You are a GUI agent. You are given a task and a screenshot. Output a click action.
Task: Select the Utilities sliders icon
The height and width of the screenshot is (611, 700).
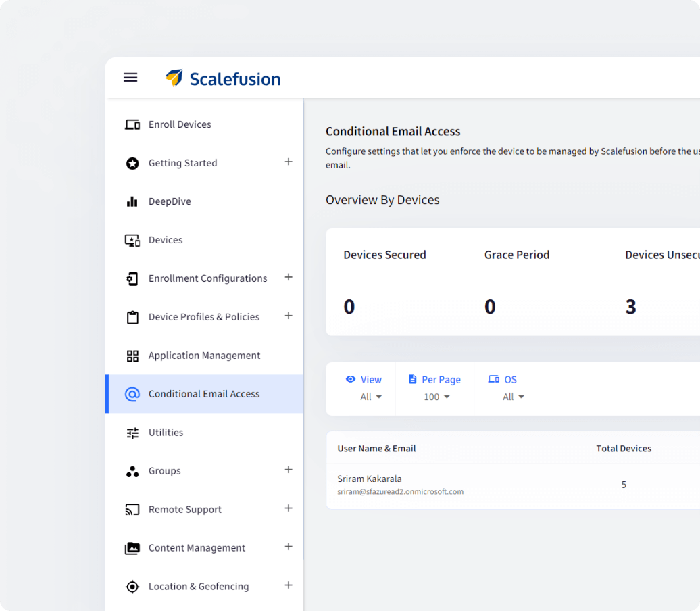pyautogui.click(x=132, y=433)
